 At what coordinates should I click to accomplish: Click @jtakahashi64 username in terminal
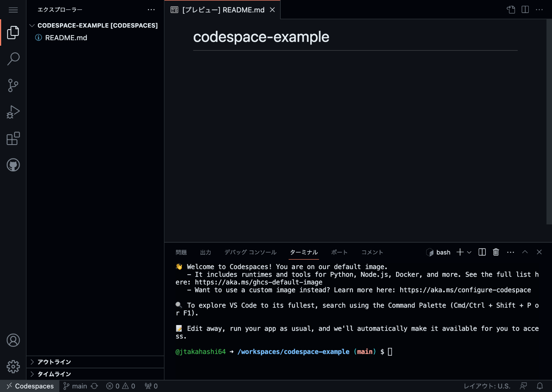[201, 352]
